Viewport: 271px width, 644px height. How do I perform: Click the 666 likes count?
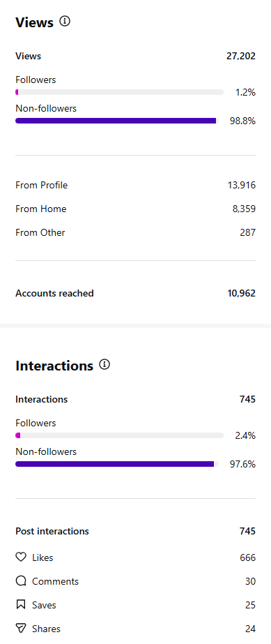click(x=247, y=557)
